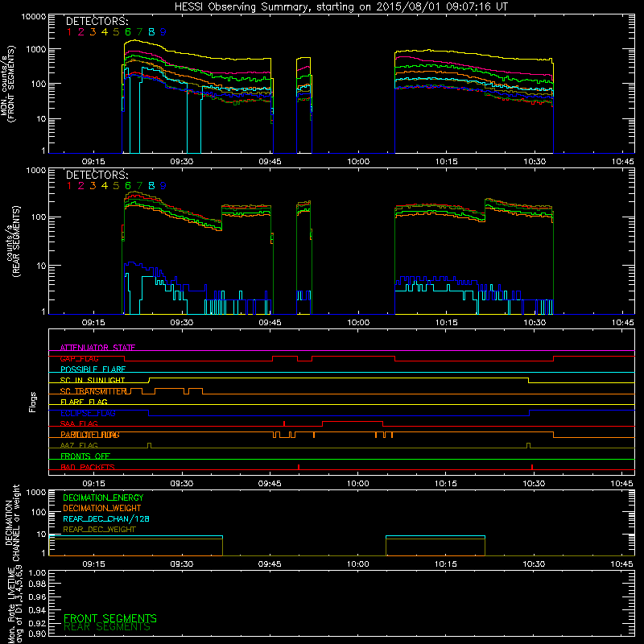Select detector 7 in front segments legend

tap(139, 32)
